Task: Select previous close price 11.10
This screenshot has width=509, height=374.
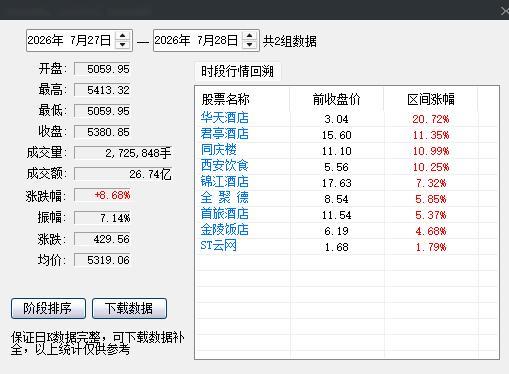Action: (337, 151)
